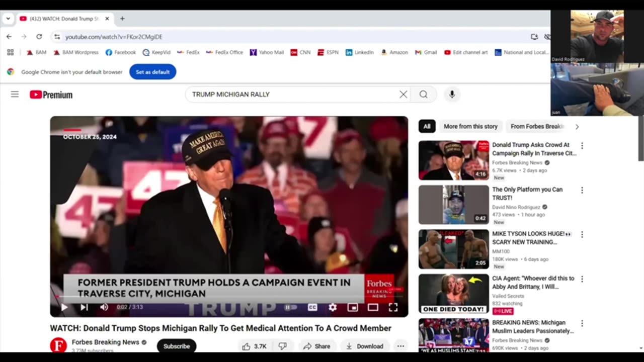View site information icon in address bar
Viewport: 644px width, 362px height.
[57, 37]
